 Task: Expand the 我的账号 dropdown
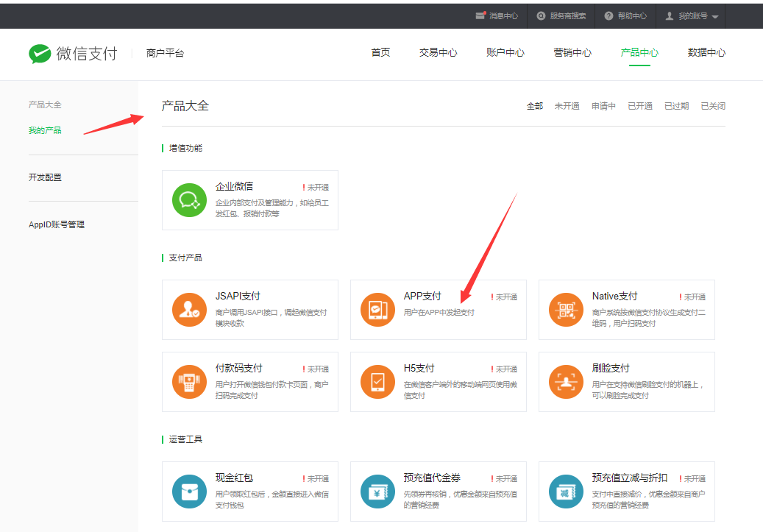[692, 15]
